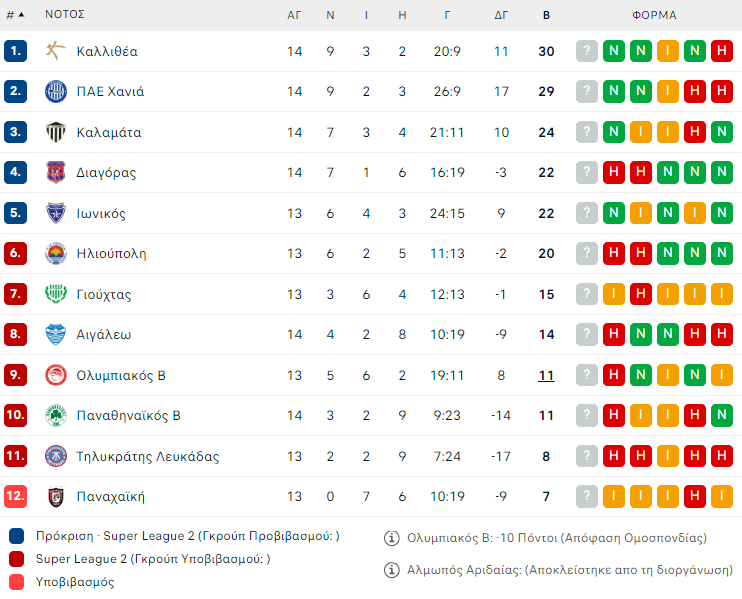Click the Παναθηναϊκός Β shamrock logo
Screen dimensions: 742x599
[x=56, y=415]
